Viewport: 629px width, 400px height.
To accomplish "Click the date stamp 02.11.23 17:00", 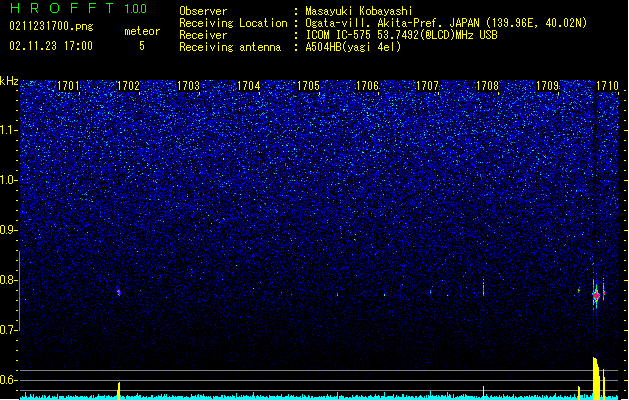I will point(51,46).
